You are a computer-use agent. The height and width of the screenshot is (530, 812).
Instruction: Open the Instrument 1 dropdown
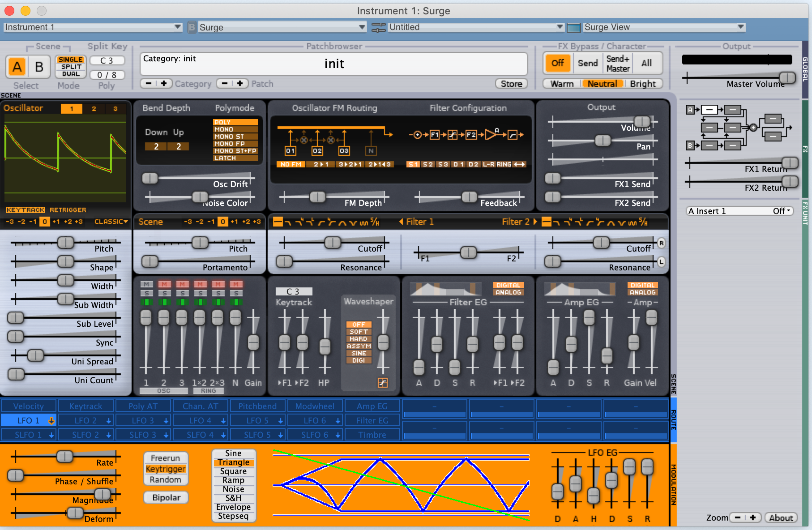pyautogui.click(x=93, y=27)
